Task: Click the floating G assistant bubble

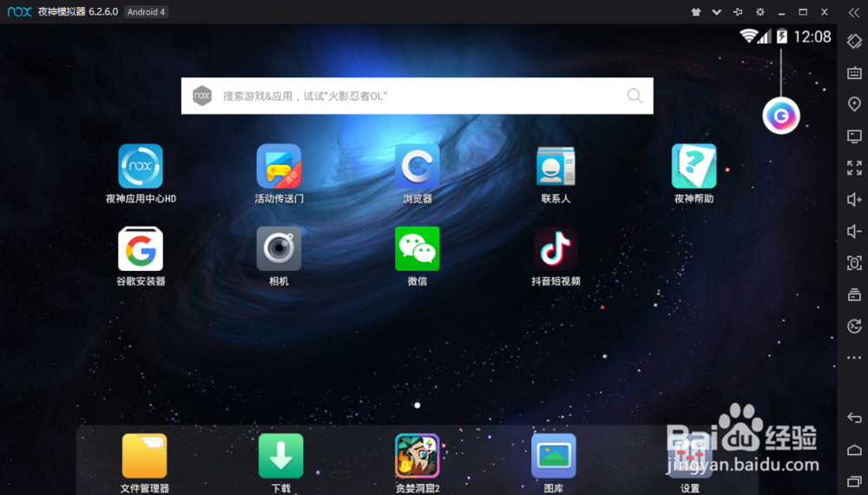Action: [x=781, y=115]
